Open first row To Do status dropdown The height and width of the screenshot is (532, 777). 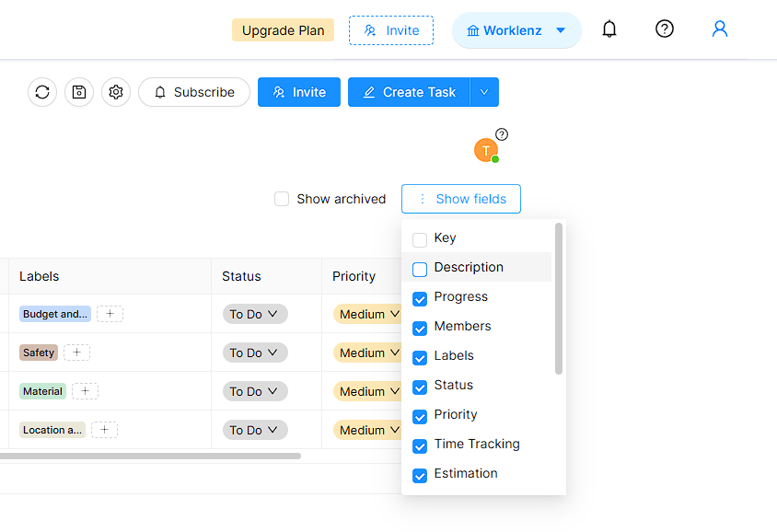coord(255,314)
